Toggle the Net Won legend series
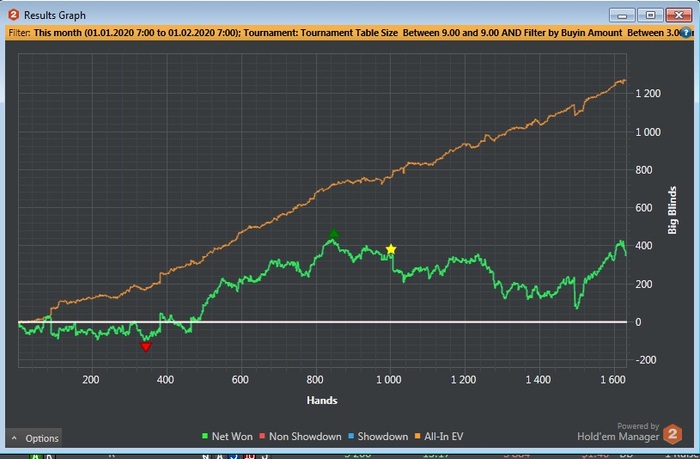The width and height of the screenshot is (700, 459). tap(227, 436)
